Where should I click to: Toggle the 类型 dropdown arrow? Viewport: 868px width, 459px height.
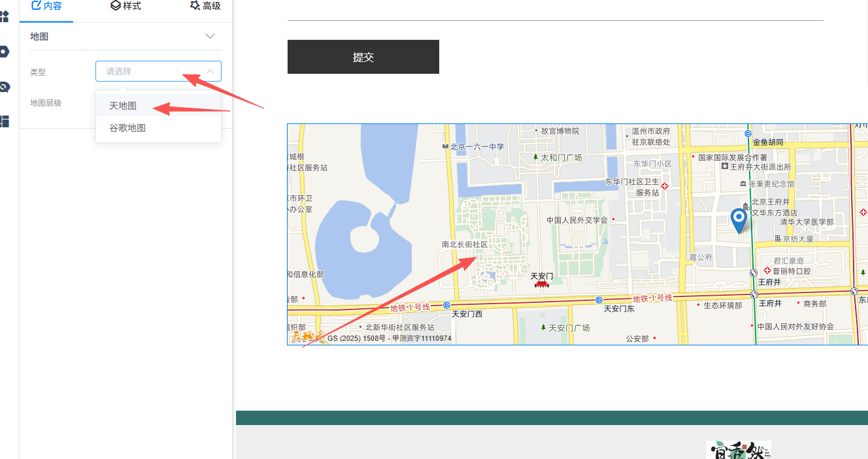[210, 71]
